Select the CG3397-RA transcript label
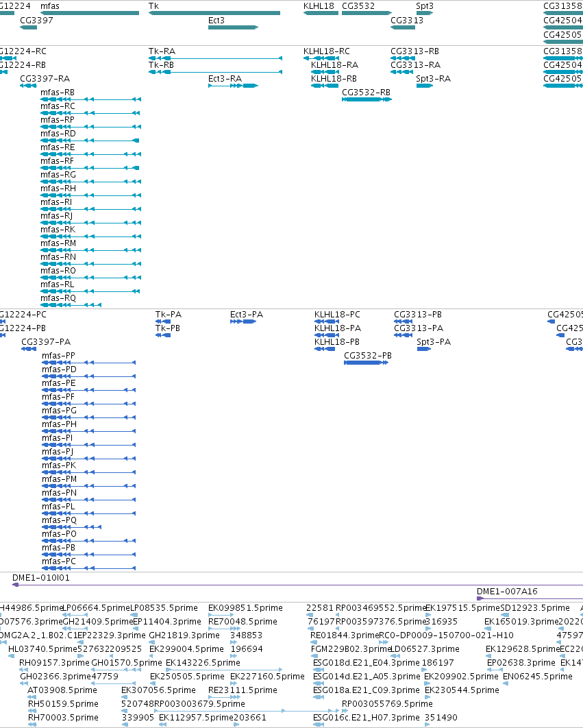This screenshot has height=728, width=583. point(45,78)
